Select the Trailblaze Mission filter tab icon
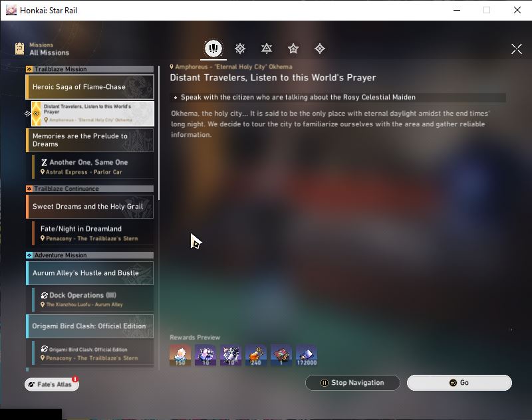Image resolution: width=532 pixels, height=420 pixels. (240, 49)
